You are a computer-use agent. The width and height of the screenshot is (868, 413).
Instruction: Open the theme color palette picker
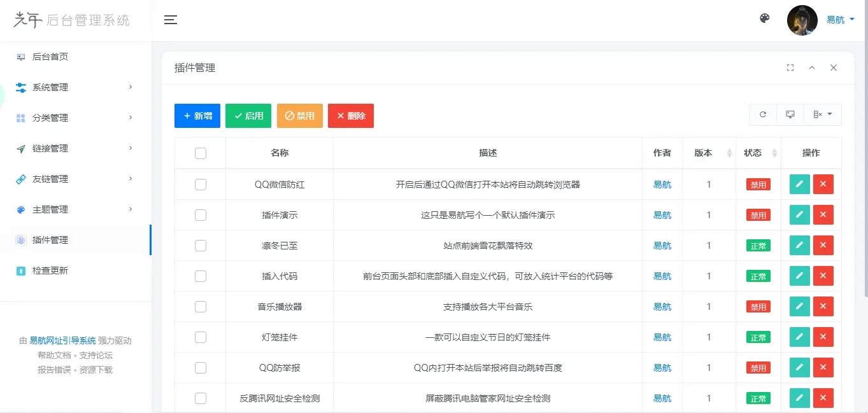764,18
